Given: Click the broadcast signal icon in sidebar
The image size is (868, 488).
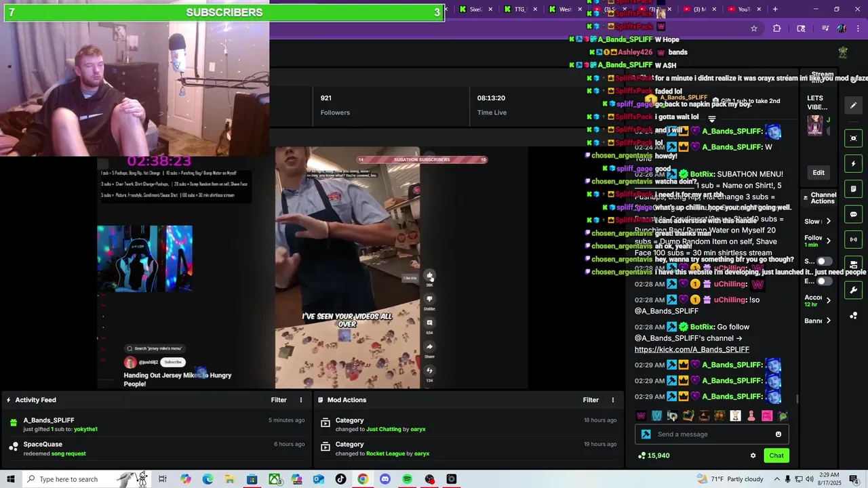Looking at the screenshot, I should click(853, 239).
